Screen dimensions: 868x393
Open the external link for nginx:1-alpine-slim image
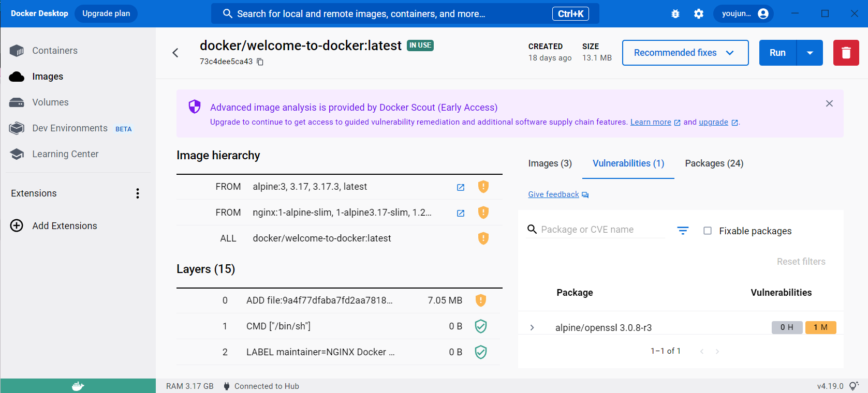pos(461,213)
